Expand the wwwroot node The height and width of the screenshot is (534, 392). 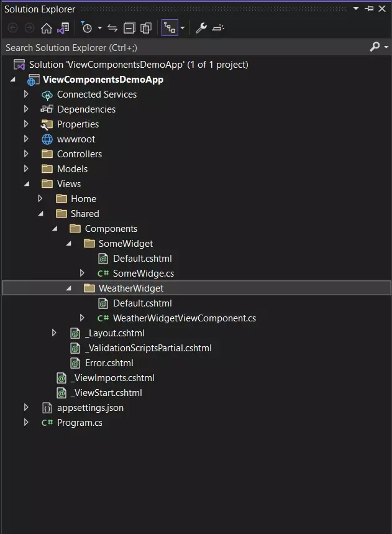click(26, 139)
